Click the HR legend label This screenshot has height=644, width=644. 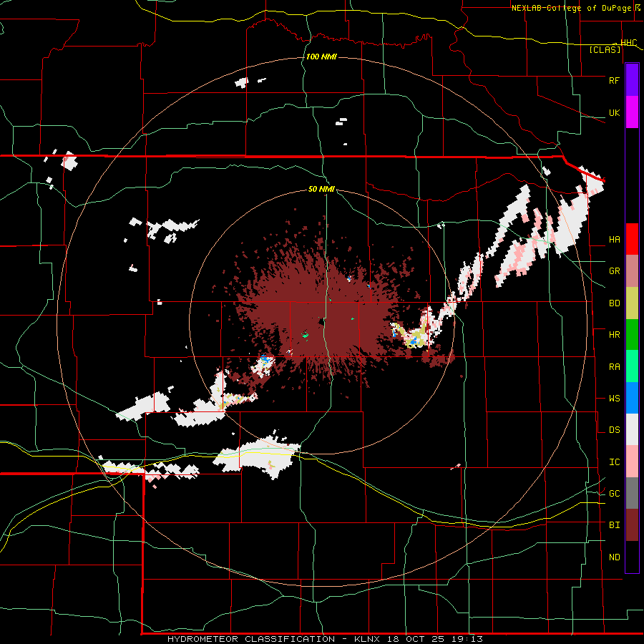click(x=614, y=335)
